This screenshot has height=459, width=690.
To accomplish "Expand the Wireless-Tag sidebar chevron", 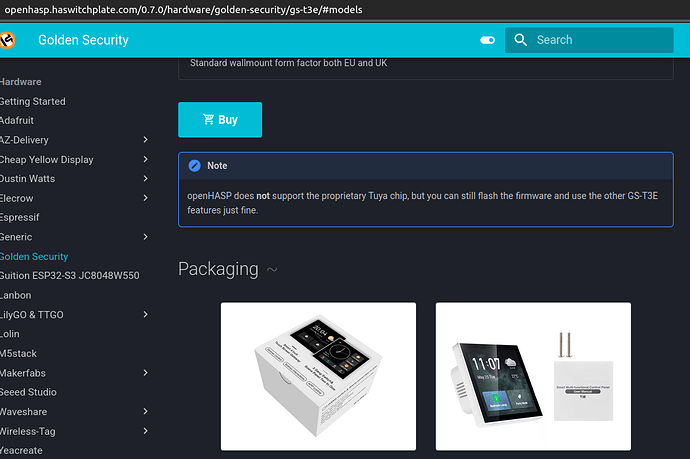I will 146,431.
